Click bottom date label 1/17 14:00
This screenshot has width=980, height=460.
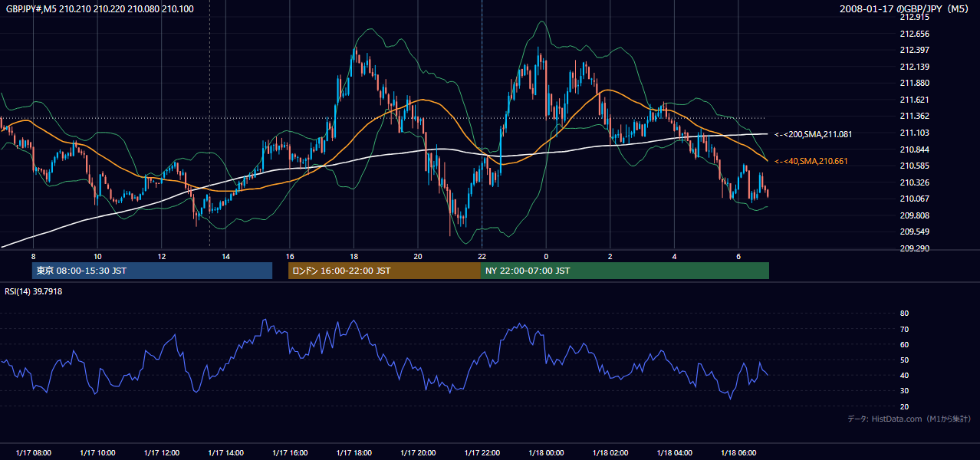click(225, 453)
